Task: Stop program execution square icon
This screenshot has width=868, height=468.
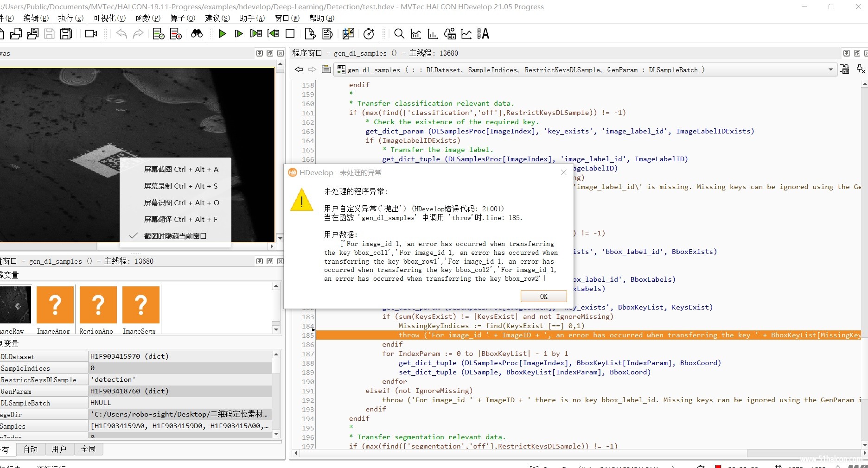Action: pos(290,34)
